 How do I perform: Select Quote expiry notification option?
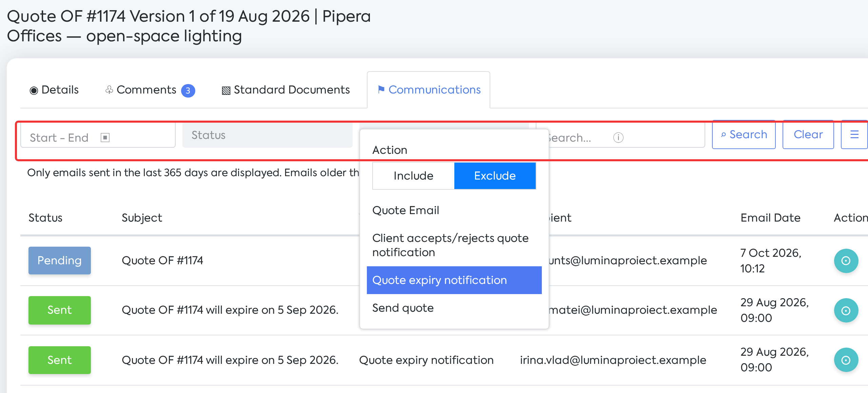pyautogui.click(x=454, y=280)
